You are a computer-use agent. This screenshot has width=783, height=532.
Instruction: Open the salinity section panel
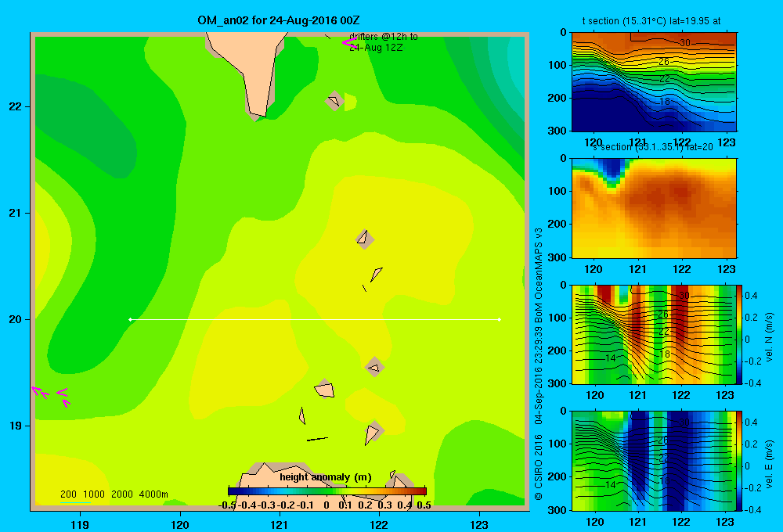coord(654,207)
